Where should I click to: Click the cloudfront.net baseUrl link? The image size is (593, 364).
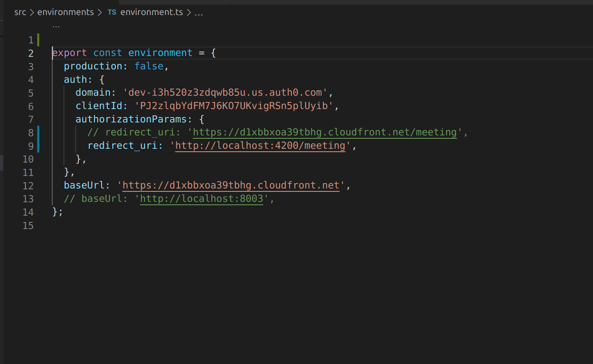230,185
